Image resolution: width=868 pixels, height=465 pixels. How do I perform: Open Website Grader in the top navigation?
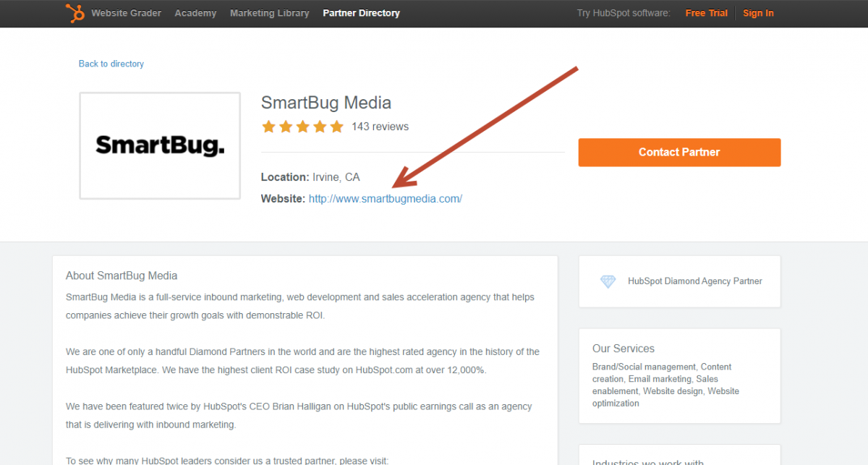click(127, 13)
